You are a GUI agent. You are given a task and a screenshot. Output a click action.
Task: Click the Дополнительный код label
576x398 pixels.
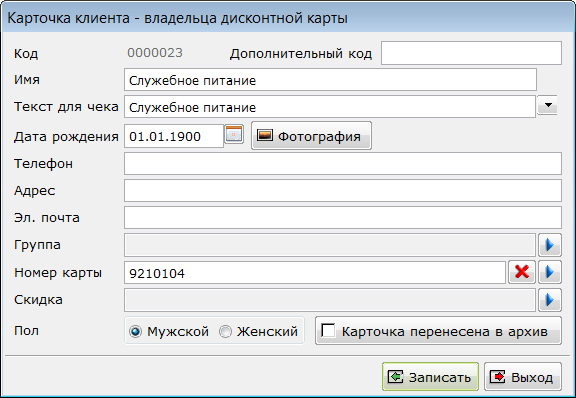(301, 54)
